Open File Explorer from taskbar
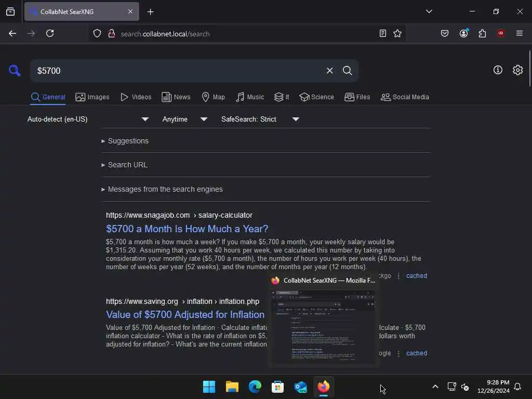Screen dimensions: 532x399 232,387
